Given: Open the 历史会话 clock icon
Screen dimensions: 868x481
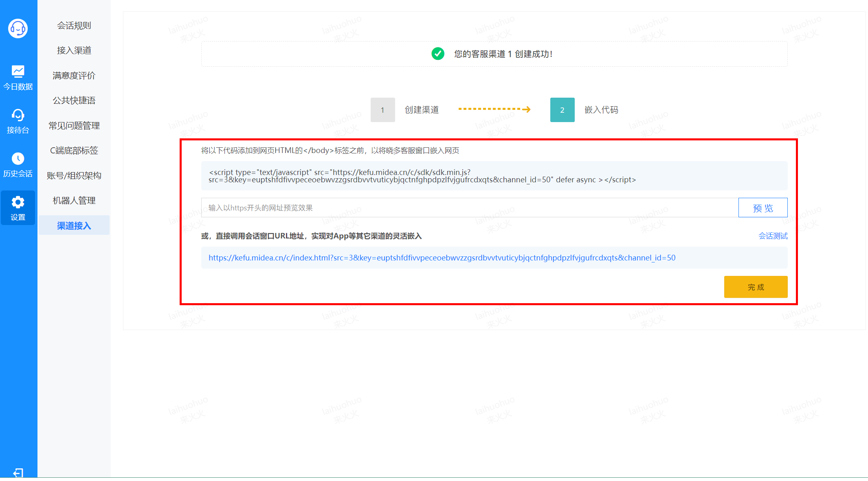Looking at the screenshot, I should coord(18,158).
